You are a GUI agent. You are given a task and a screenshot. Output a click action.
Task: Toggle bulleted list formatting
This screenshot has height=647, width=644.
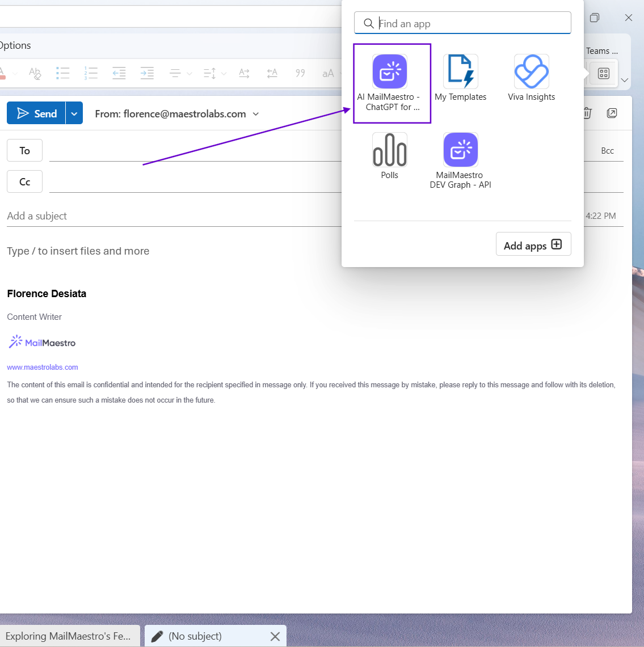tap(63, 73)
